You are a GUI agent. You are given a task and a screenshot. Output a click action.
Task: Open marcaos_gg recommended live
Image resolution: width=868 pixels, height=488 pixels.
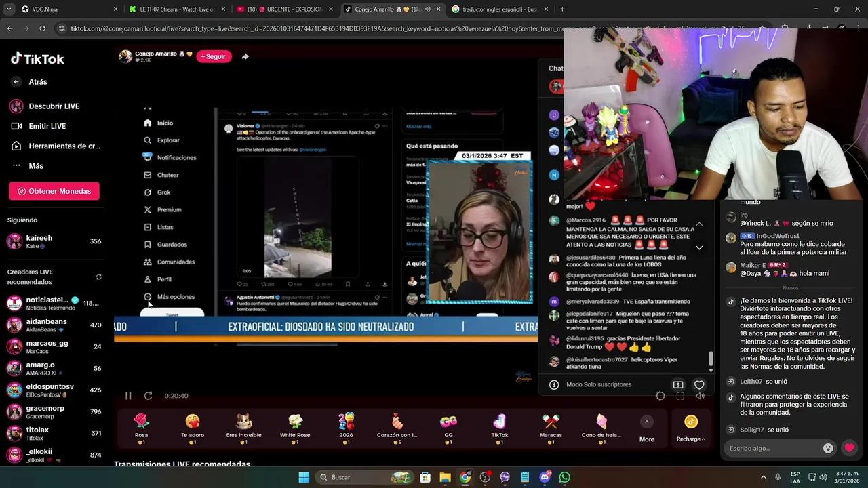click(x=54, y=346)
